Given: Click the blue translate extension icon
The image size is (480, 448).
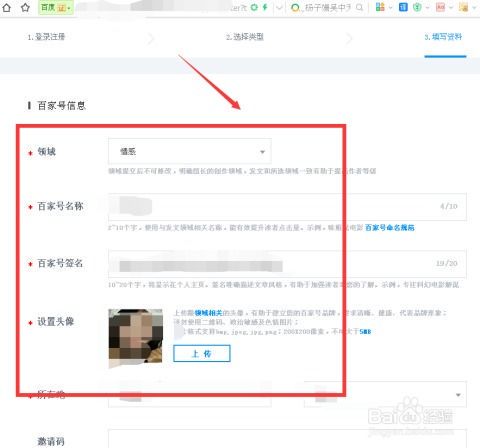Looking at the screenshot, I should click(x=403, y=7).
